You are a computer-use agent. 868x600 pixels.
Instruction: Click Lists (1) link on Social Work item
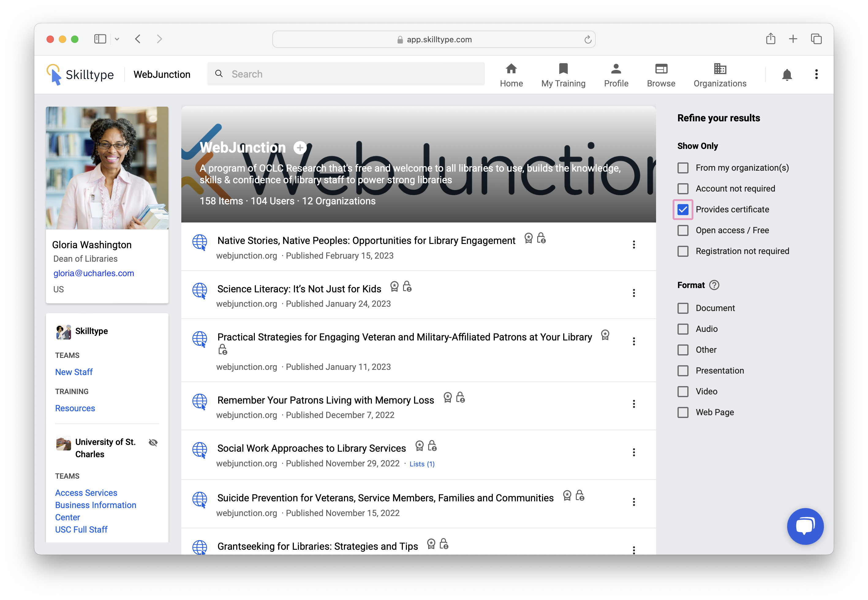point(422,464)
